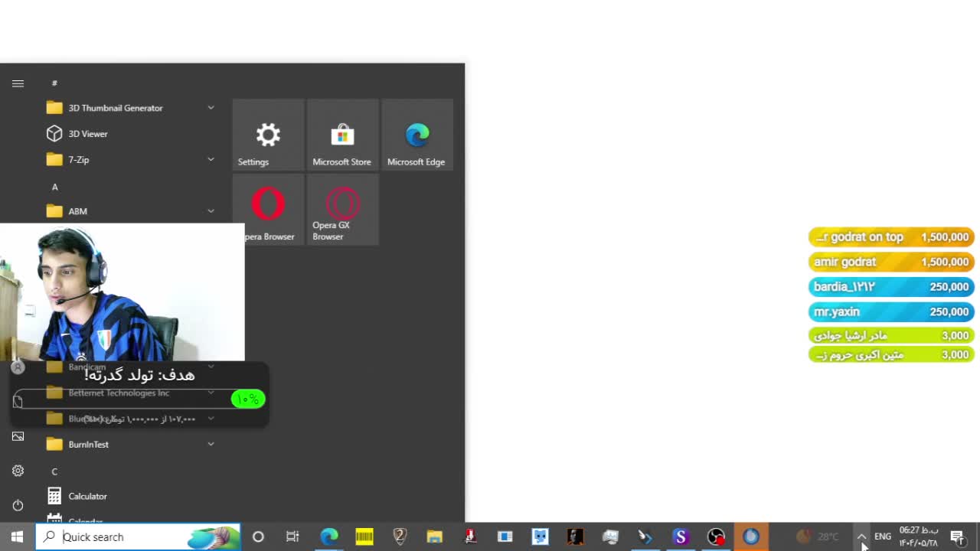The width and height of the screenshot is (980, 551).
Task: Expand the 7-Zip folder chevron
Action: pyautogui.click(x=211, y=159)
